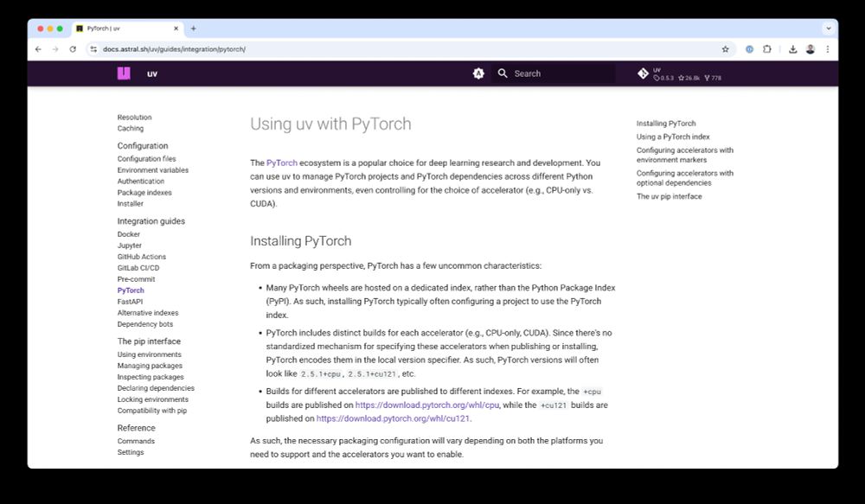Click the uv logo in header
Viewport: 865px width, 504px height.
click(124, 73)
